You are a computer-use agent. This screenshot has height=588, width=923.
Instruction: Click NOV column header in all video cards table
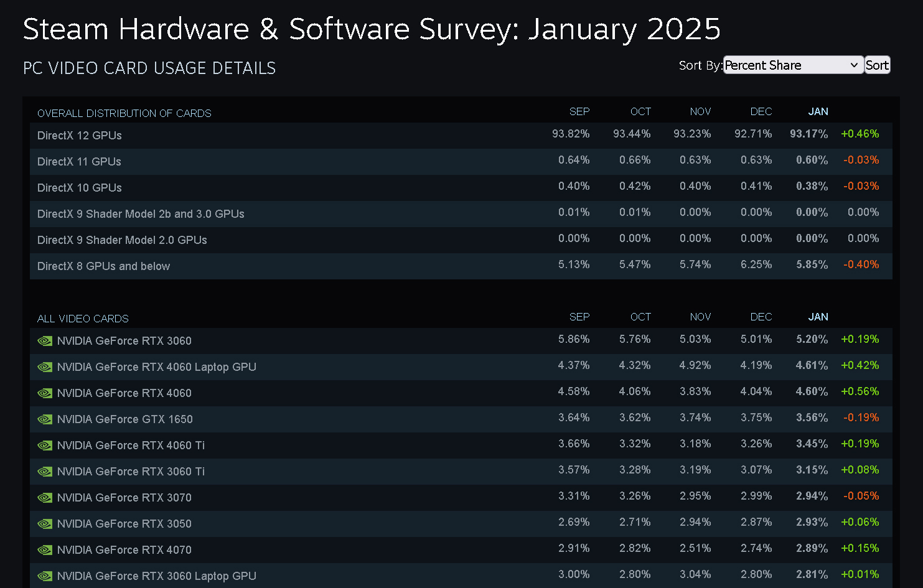click(700, 317)
